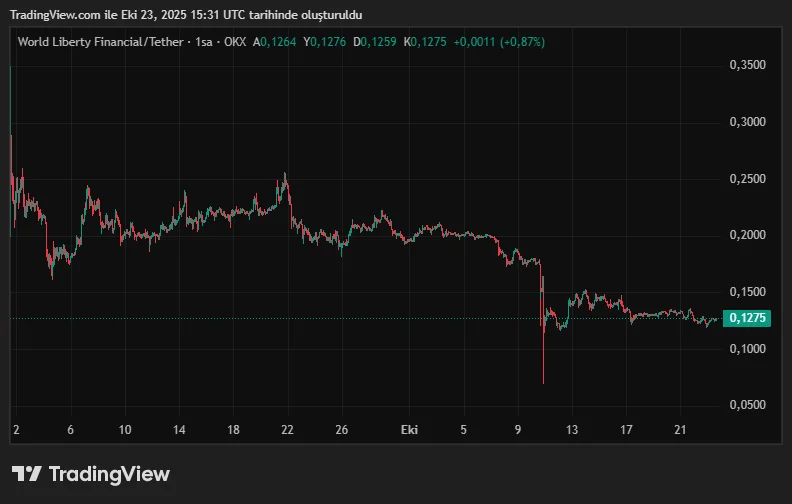Click the 0,2000 price axis label
Screen dimensions: 792x504
(x=748, y=235)
